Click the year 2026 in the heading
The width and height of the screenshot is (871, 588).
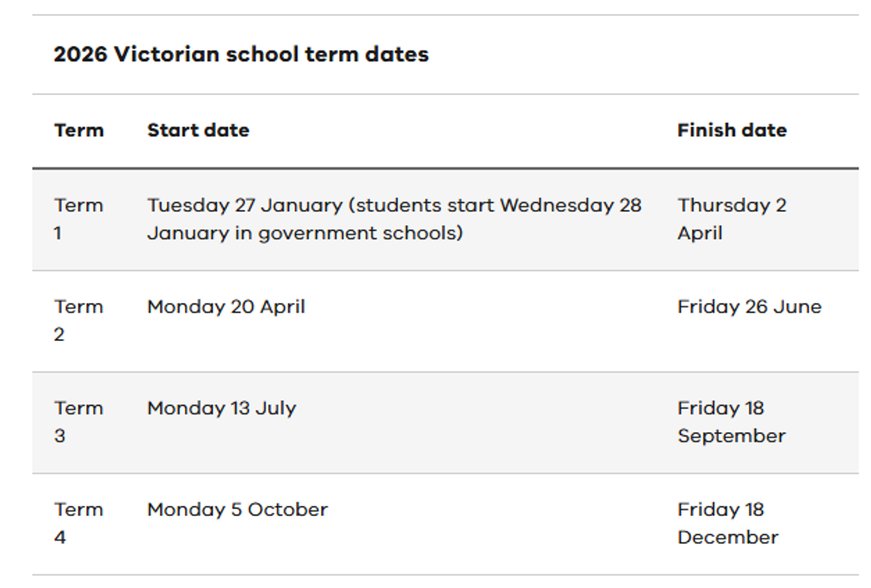80,54
